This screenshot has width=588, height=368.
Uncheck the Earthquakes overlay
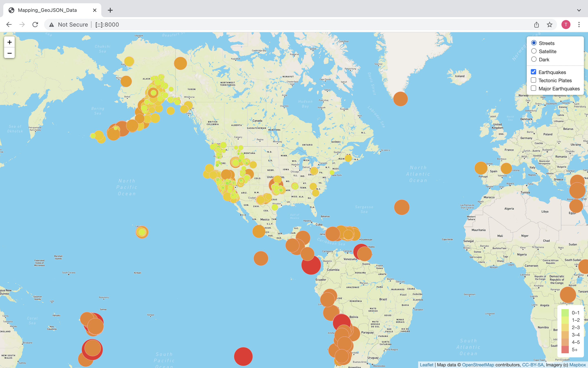click(x=533, y=72)
